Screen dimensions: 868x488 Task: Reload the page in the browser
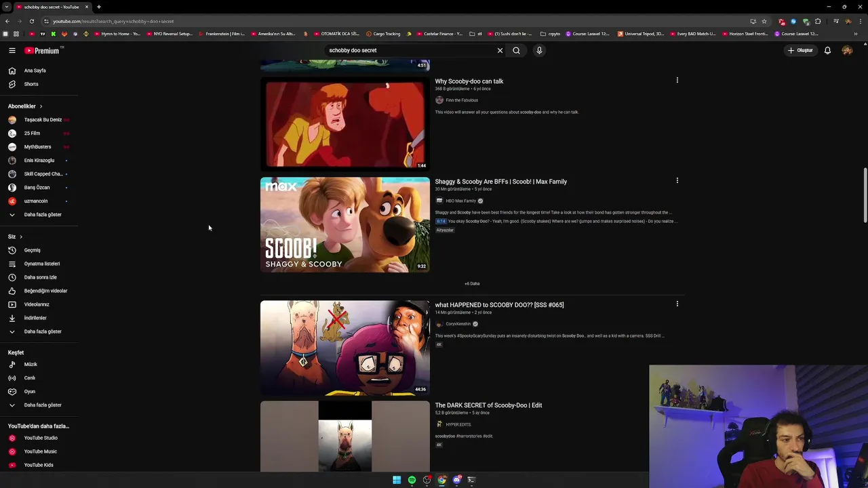click(31, 21)
